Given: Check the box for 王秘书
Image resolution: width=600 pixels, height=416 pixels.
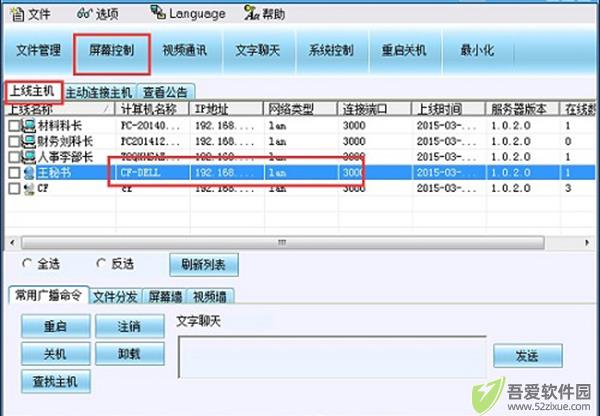Looking at the screenshot, I should [14, 173].
